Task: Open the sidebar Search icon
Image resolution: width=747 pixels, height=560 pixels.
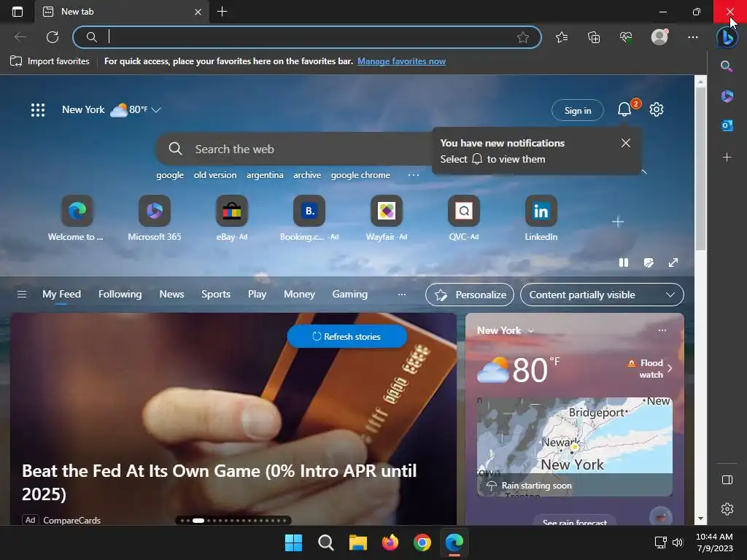Action: point(727,66)
